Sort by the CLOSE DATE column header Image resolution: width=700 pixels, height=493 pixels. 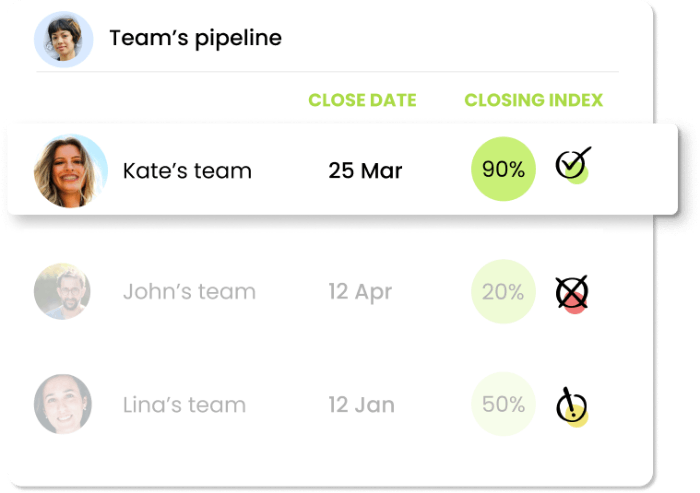click(x=362, y=100)
